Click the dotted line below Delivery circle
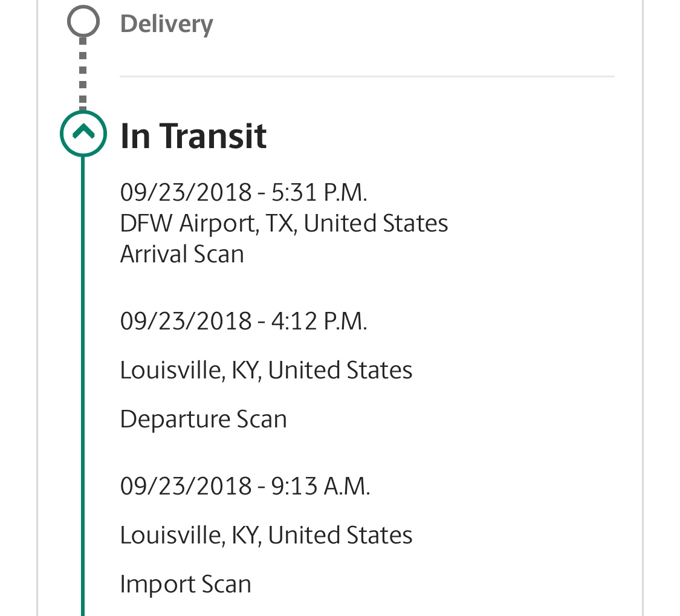 click(x=83, y=74)
